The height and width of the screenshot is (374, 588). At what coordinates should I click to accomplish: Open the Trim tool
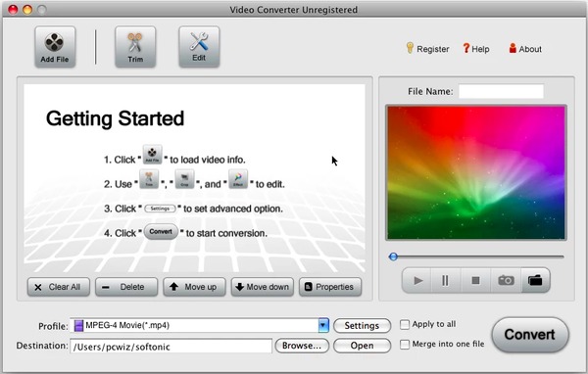(x=135, y=47)
